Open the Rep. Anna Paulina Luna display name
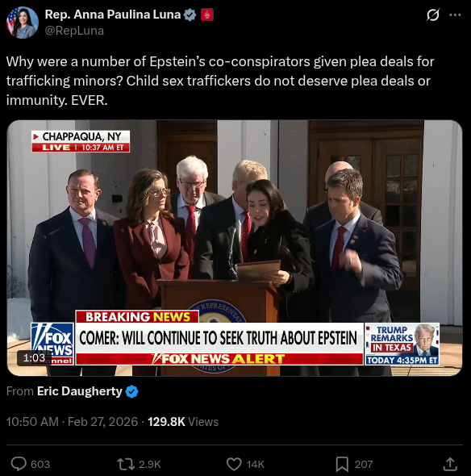Viewport: 471px width, 476px height. click(x=113, y=15)
